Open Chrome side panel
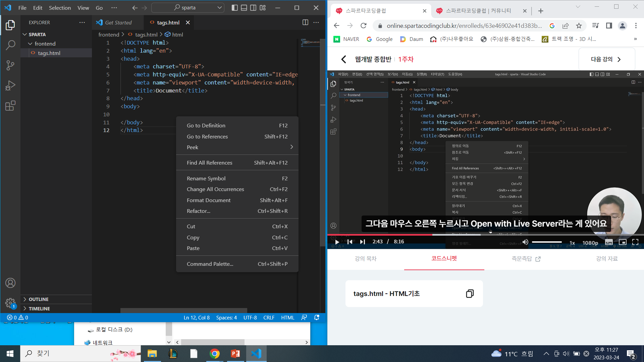The height and width of the screenshot is (362, 644). 609,26
